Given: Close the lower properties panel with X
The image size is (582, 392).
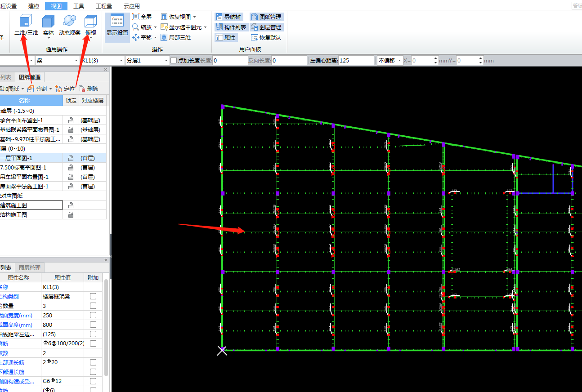Looking at the screenshot, I should point(106,260).
